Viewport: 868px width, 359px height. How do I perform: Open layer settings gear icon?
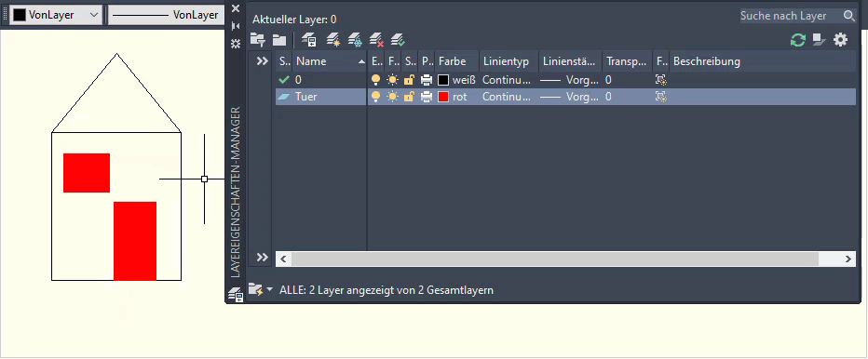coord(841,40)
